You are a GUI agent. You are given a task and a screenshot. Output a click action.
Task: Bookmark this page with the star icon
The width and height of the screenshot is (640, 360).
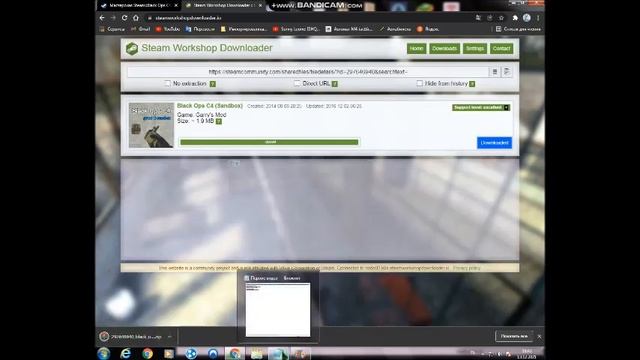(502, 18)
